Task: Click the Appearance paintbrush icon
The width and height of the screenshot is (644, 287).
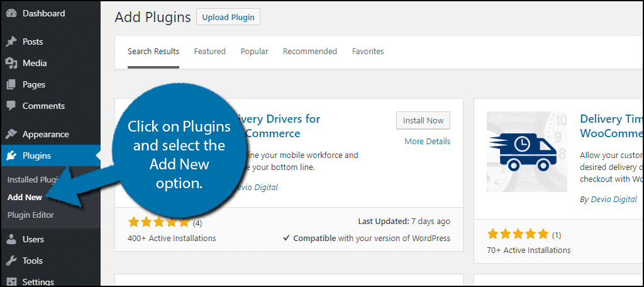Action: coord(11,135)
